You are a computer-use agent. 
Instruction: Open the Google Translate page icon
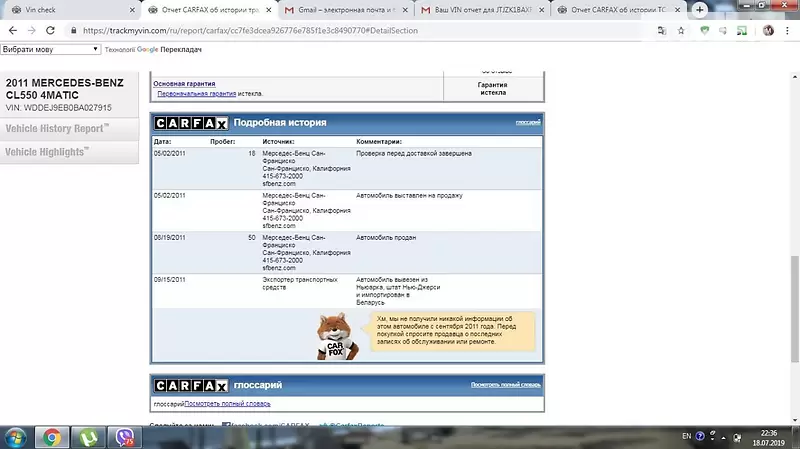pos(662,31)
